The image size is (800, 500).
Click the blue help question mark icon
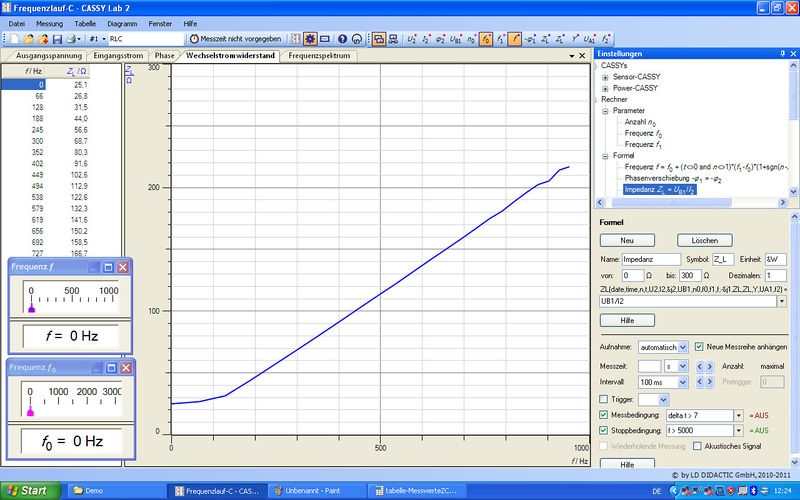point(342,39)
